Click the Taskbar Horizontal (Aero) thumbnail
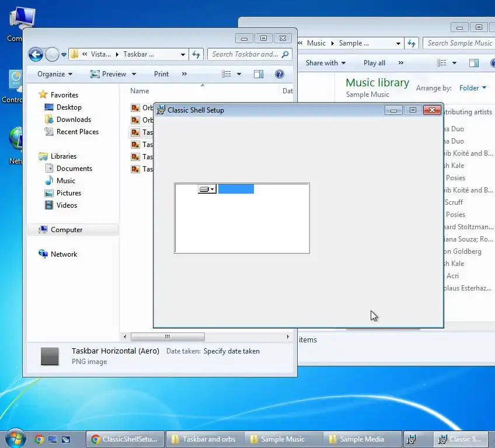Viewport: 495px width, 448px height. click(50, 356)
